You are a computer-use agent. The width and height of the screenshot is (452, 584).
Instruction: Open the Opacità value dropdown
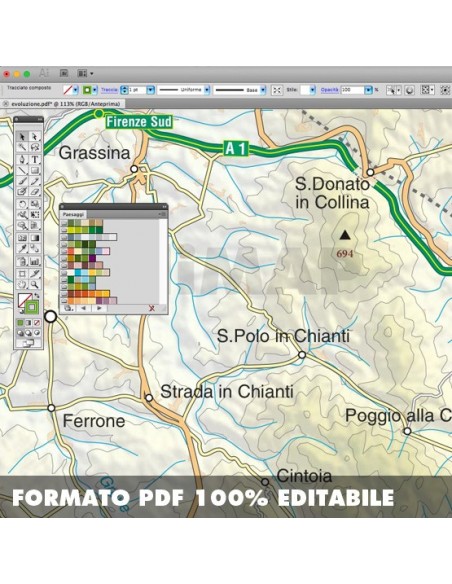point(368,90)
